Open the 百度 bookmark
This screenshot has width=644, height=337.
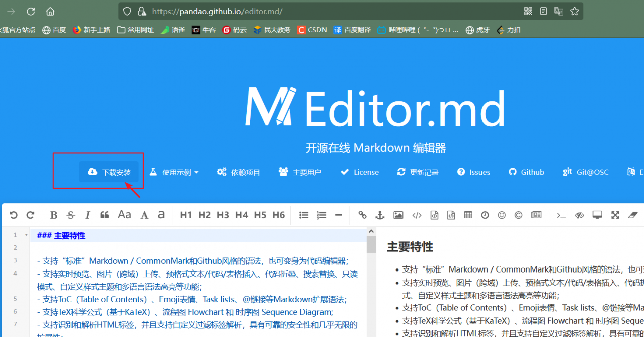click(54, 30)
